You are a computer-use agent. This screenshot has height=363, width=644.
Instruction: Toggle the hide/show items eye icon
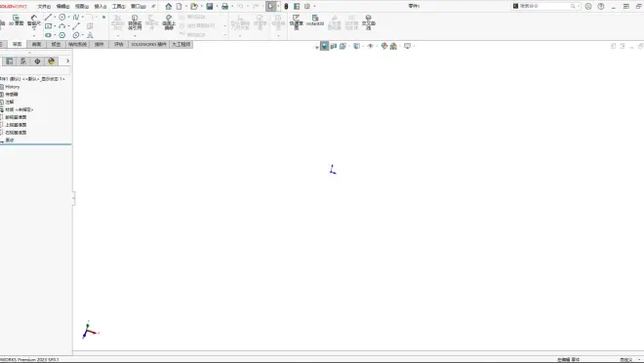tap(370, 46)
